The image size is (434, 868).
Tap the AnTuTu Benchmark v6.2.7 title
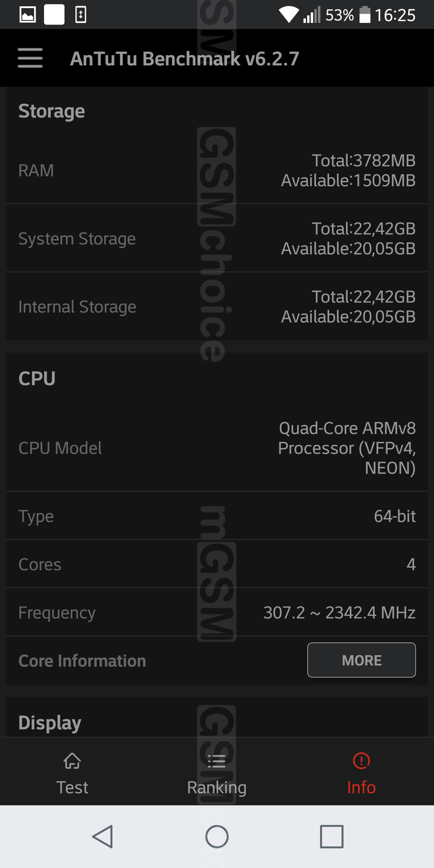[184, 58]
